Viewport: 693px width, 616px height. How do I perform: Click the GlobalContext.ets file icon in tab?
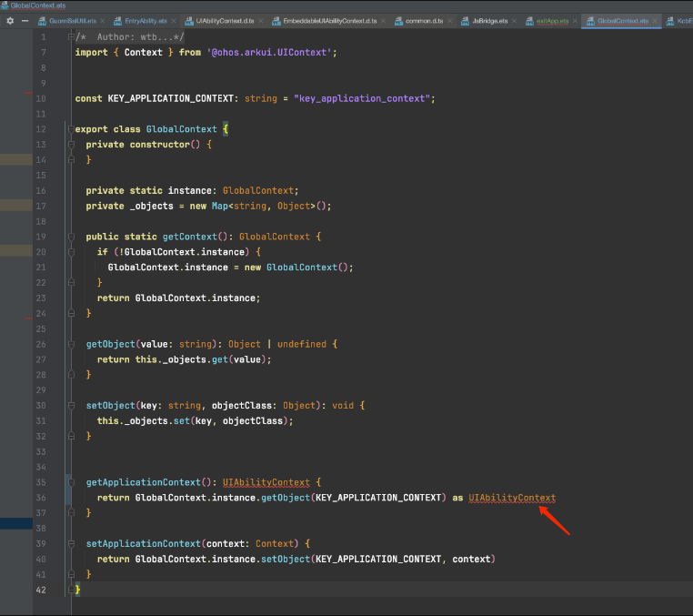589,20
